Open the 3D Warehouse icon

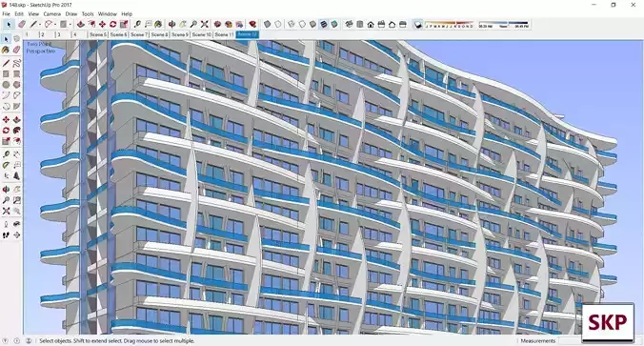pos(217,24)
